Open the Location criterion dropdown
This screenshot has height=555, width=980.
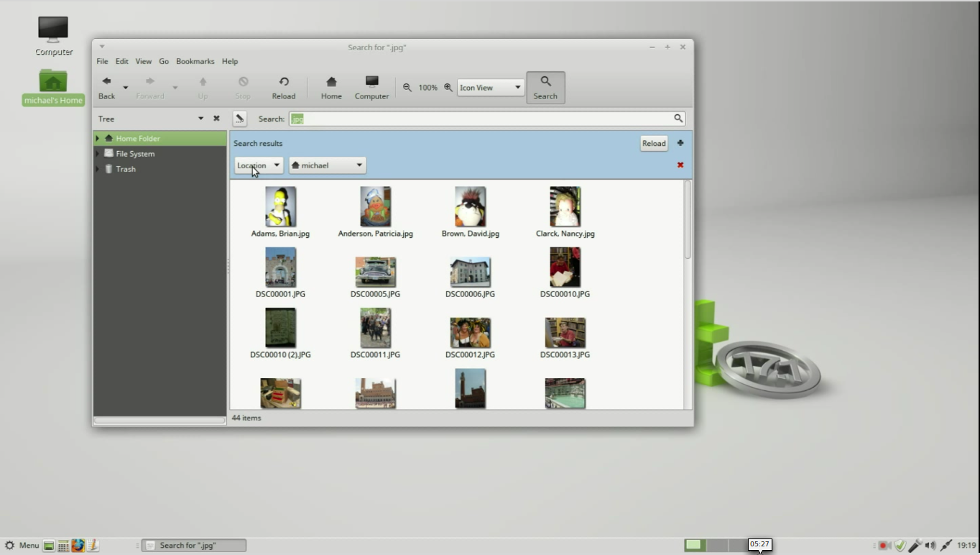pos(259,165)
